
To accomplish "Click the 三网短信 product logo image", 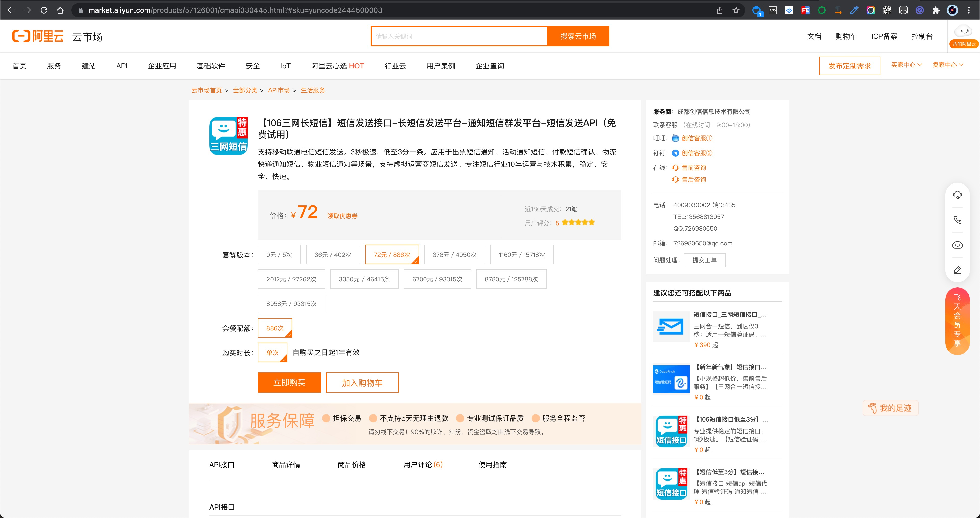I will tap(228, 136).
